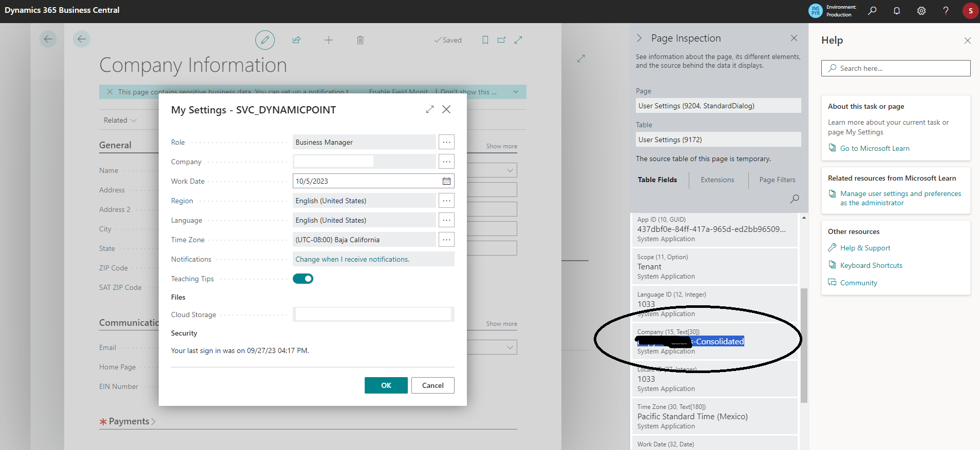This screenshot has width=980, height=450.
Task: Select the Language ID (12, Integer) field
Action: pyautogui.click(x=714, y=304)
